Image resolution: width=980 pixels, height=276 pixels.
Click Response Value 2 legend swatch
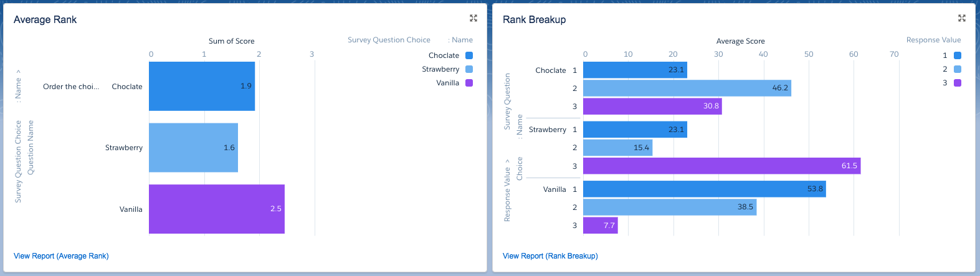click(x=958, y=69)
